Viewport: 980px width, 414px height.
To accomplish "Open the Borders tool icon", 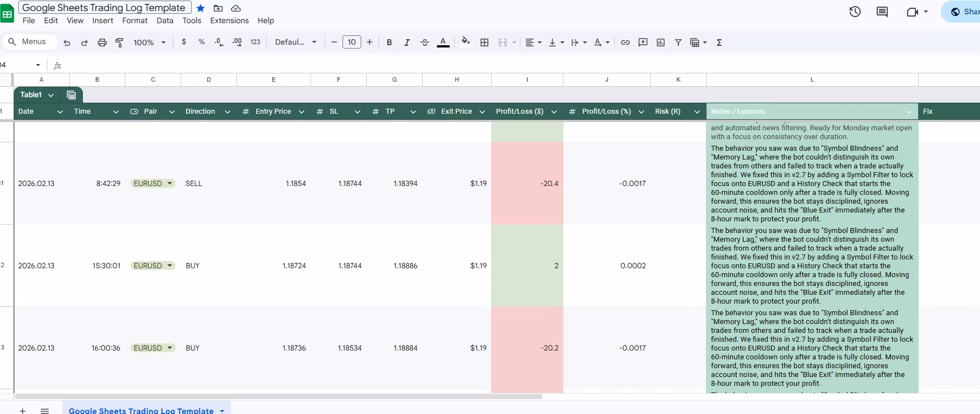I will coord(484,43).
